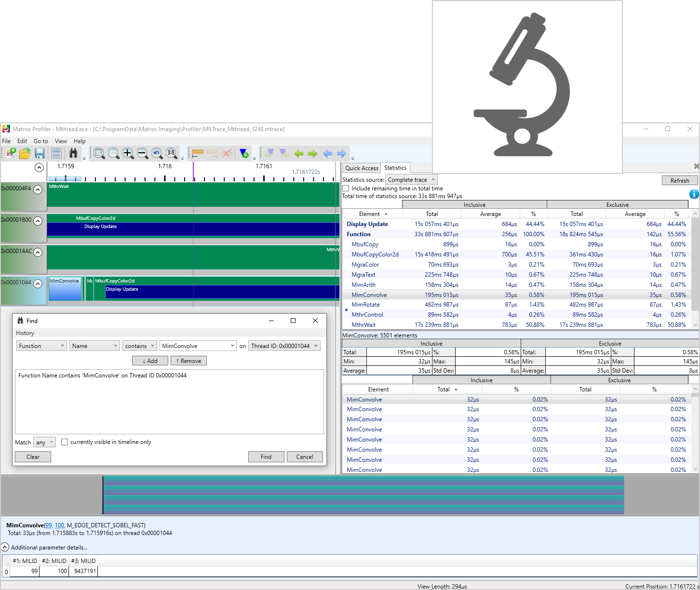Viewport: 700px width, 590px height.
Task: Enable 'Include remaining time in total time'
Action: 346,188
